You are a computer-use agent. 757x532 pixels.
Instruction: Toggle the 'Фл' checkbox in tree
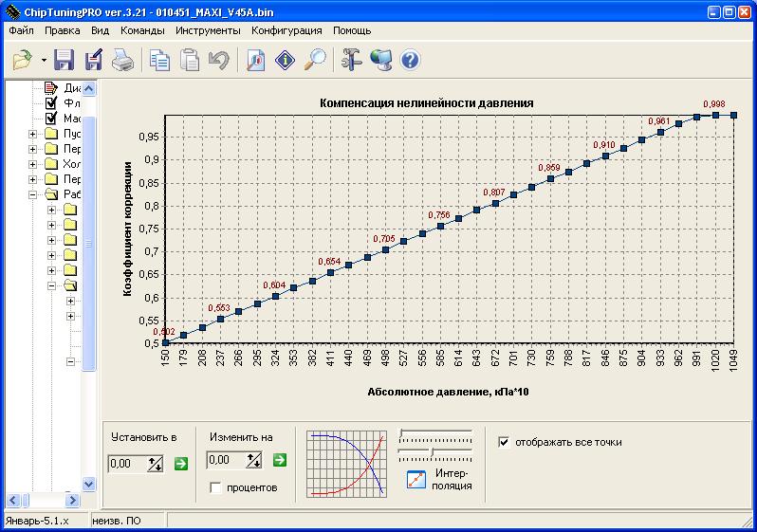coord(52,102)
